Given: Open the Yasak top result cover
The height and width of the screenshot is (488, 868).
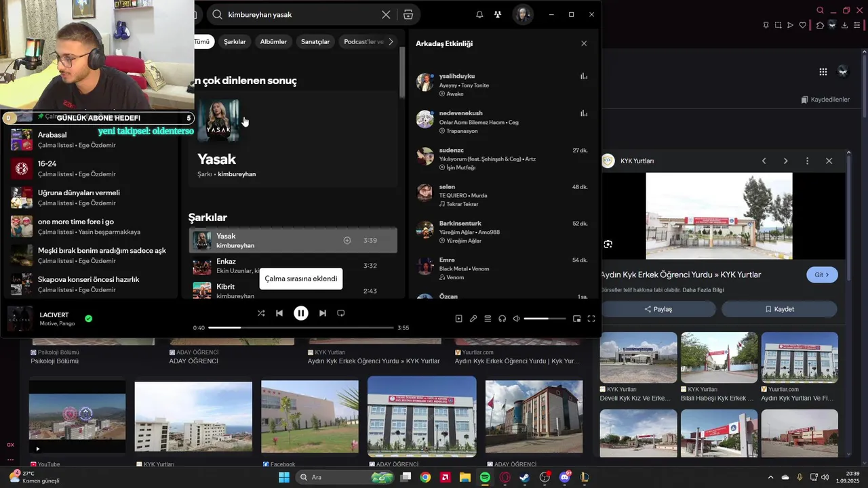Looking at the screenshot, I should tap(218, 120).
